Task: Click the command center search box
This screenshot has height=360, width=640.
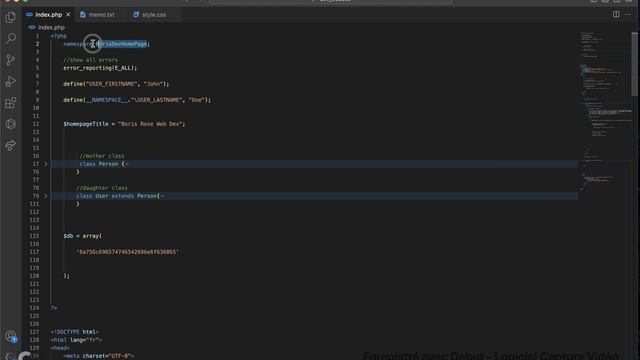Action: [331, 2]
